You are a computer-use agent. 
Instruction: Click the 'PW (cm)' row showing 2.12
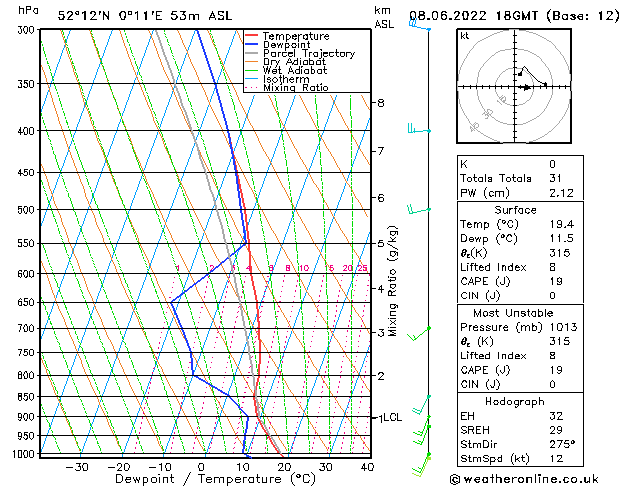coord(520,193)
